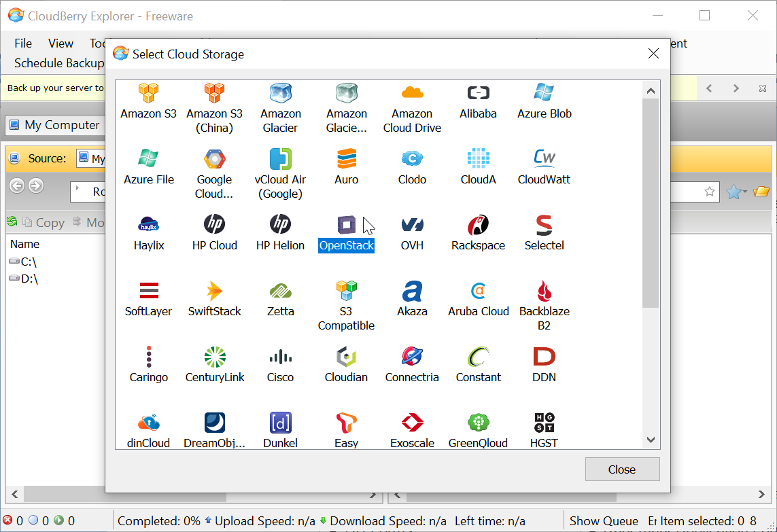Viewport: 777px width, 532px height.
Task: Click the Close button in dialog
Action: click(621, 469)
